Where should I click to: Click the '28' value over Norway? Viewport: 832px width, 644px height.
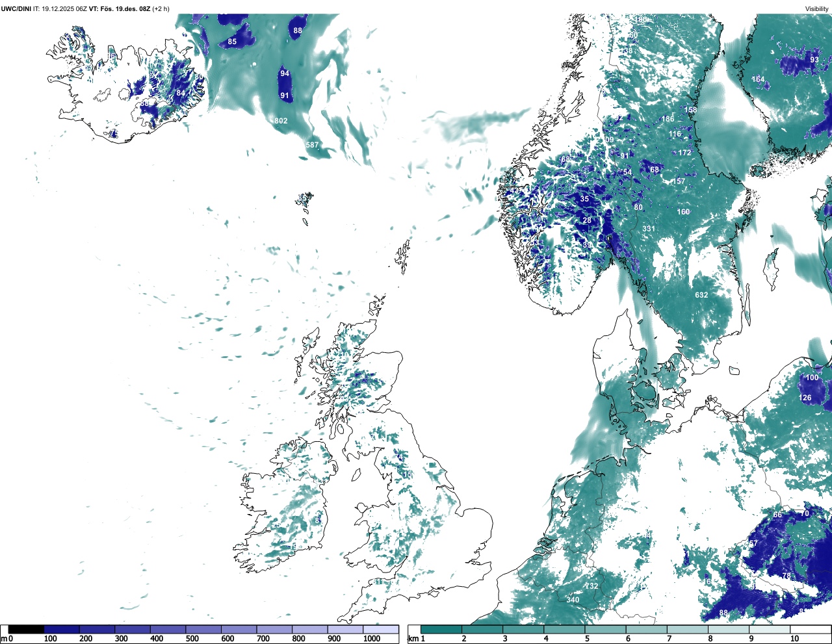point(587,221)
